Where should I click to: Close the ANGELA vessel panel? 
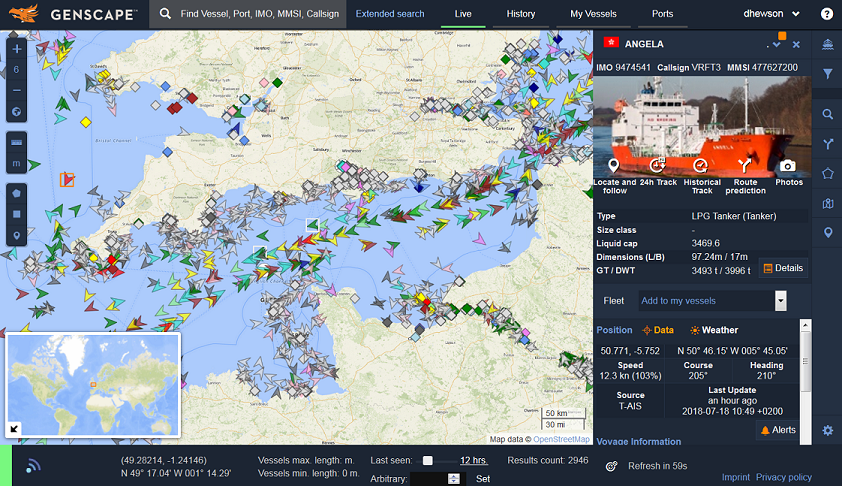[796, 45]
